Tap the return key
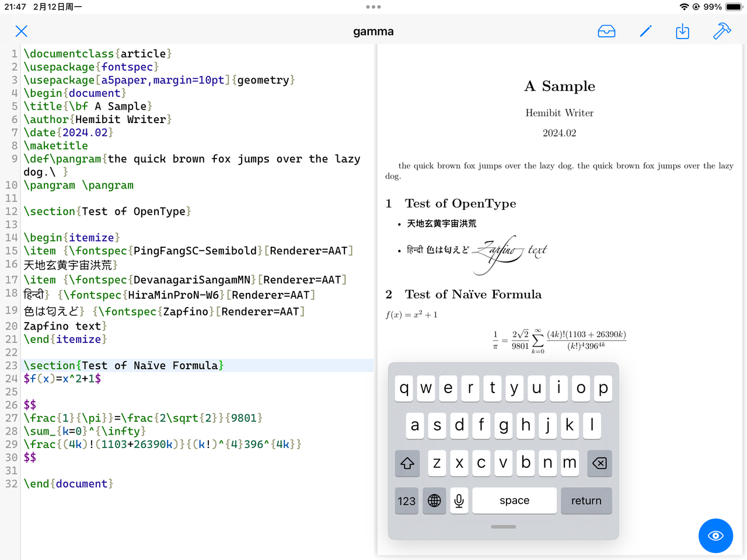 (x=587, y=501)
